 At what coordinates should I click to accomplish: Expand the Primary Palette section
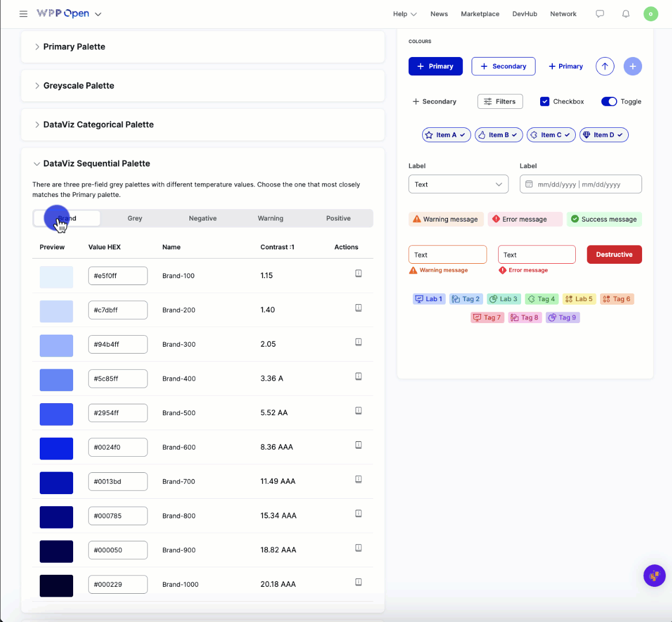(x=74, y=47)
